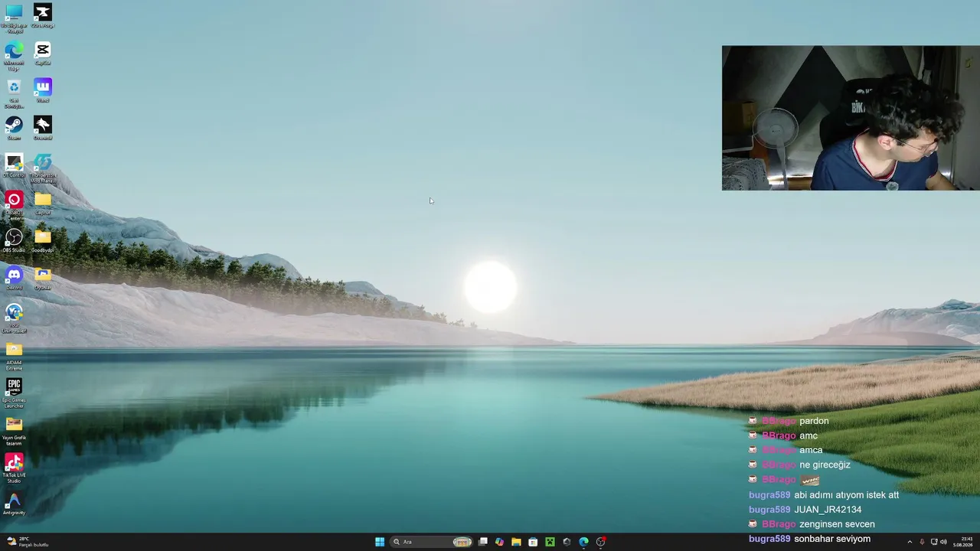Select the Antigravity desktop shortcut
Screen dimensions: 980x551
click(14, 503)
